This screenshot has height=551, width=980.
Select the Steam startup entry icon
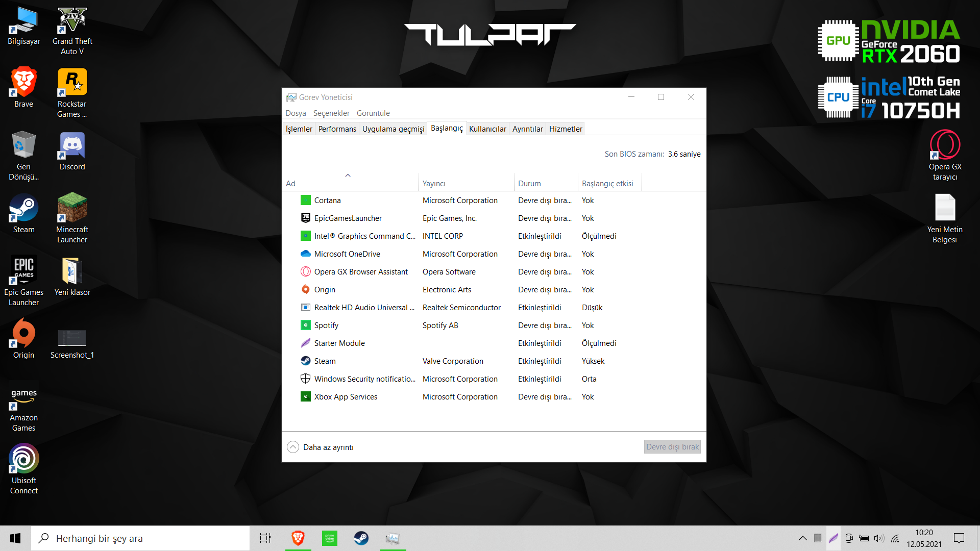305,361
